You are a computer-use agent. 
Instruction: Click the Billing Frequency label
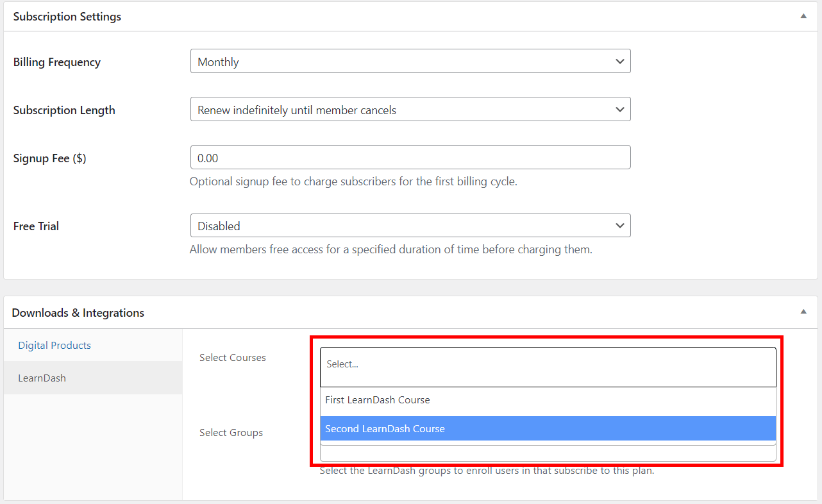(57, 62)
